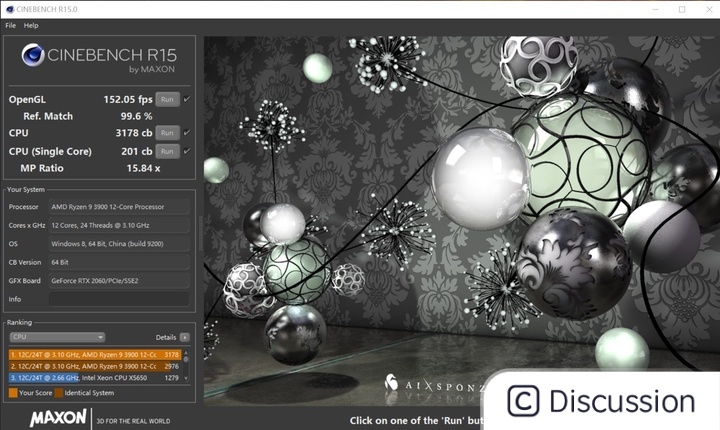Toggle the OpenGL test checkmark
The image size is (720, 430).
(186, 99)
